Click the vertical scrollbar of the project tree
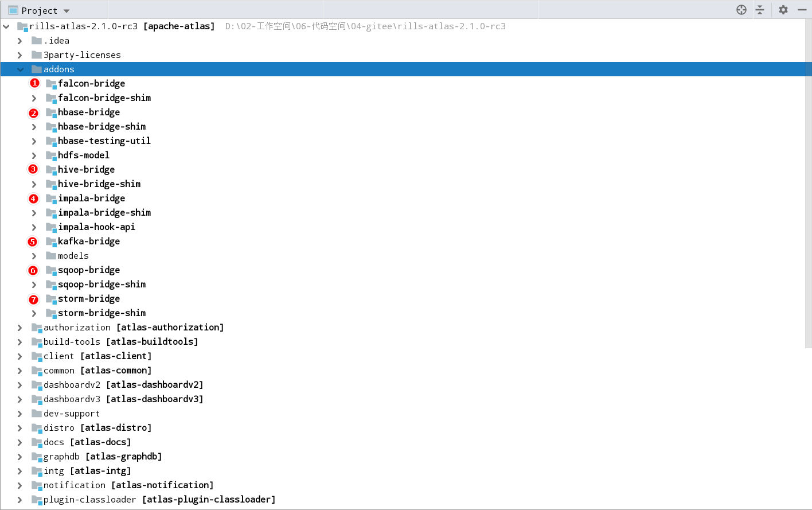 click(x=809, y=184)
